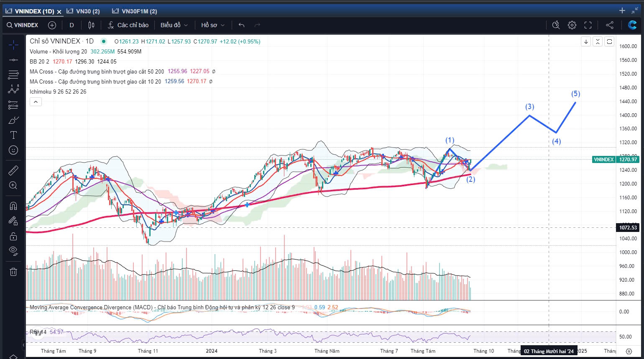The height and width of the screenshot is (359, 644).
Task: Click the Ichimoku 9 26 52 26 26 legend
Action: pos(58,92)
